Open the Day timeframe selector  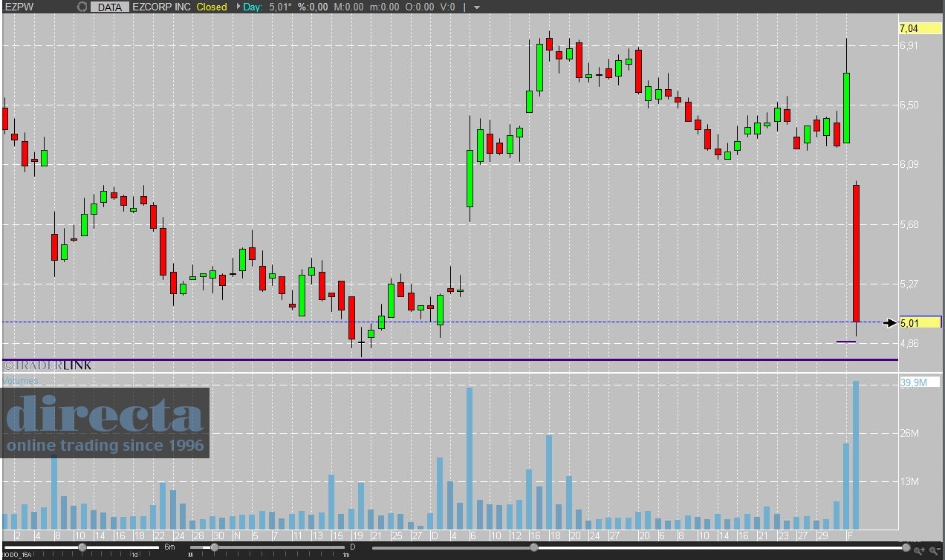click(x=253, y=7)
